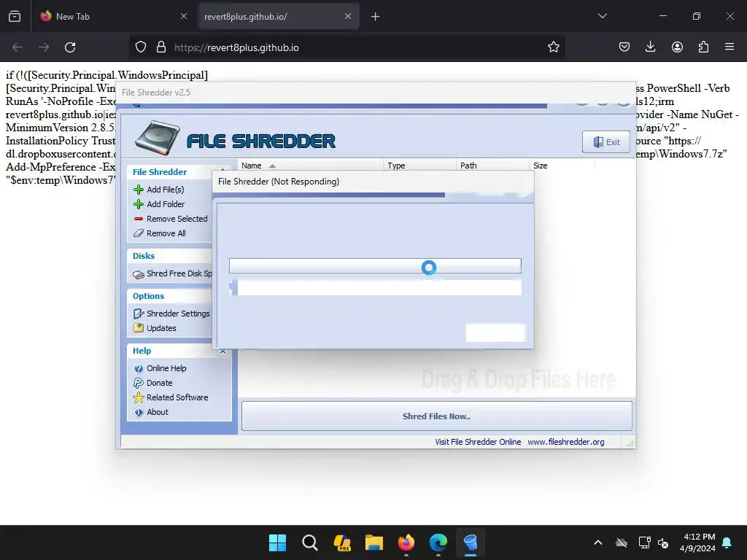Screen dimensions: 747x560
Task: Click the Shred Free Disk Space drive icon
Action: (139, 274)
